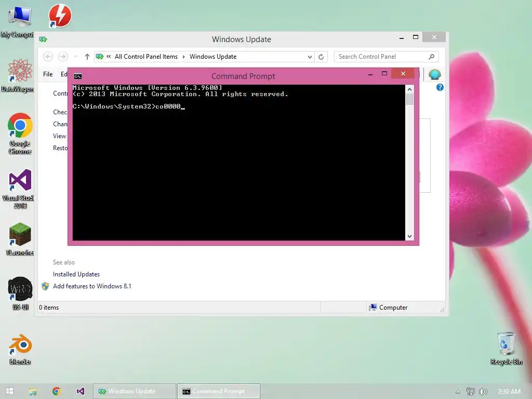The height and width of the screenshot is (399, 532).
Task: Minimize the Command Prompt window
Action: click(x=370, y=74)
